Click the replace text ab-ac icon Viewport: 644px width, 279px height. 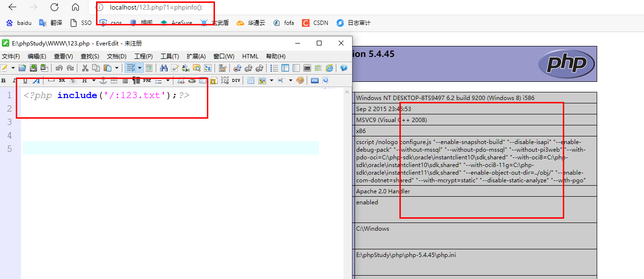(x=186, y=68)
